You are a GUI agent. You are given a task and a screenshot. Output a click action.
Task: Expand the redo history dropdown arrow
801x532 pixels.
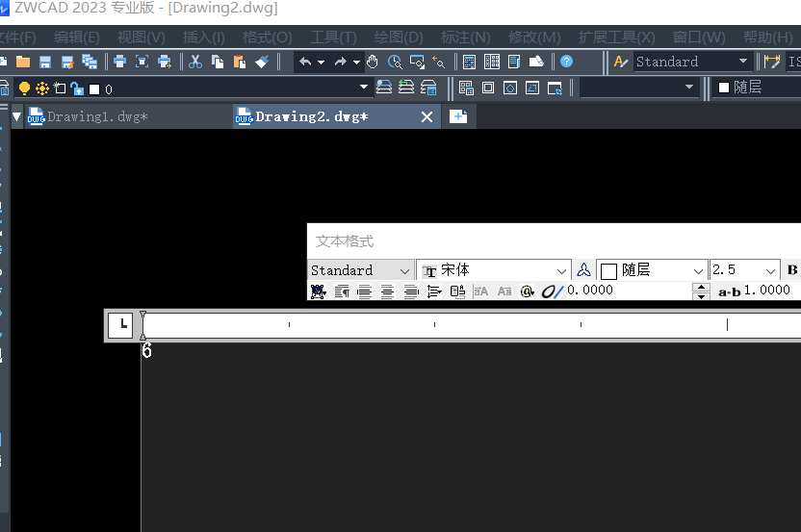[x=356, y=63]
